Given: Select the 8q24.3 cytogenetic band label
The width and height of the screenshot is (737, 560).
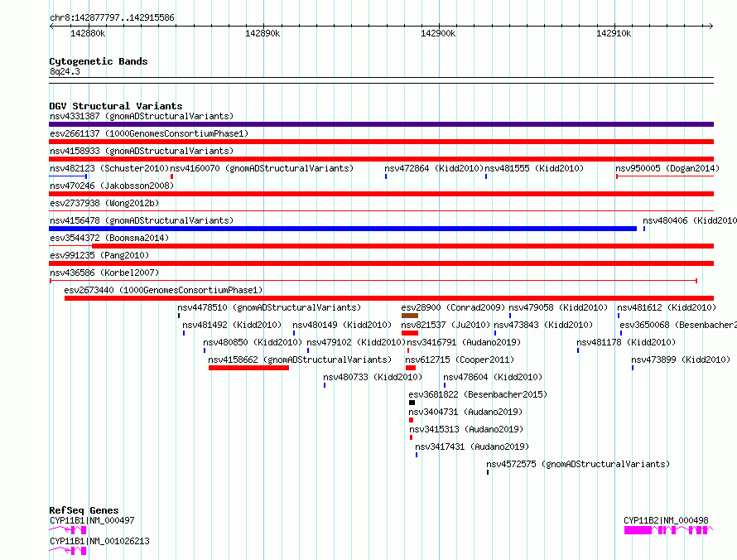Looking at the screenshot, I should coord(65,71).
